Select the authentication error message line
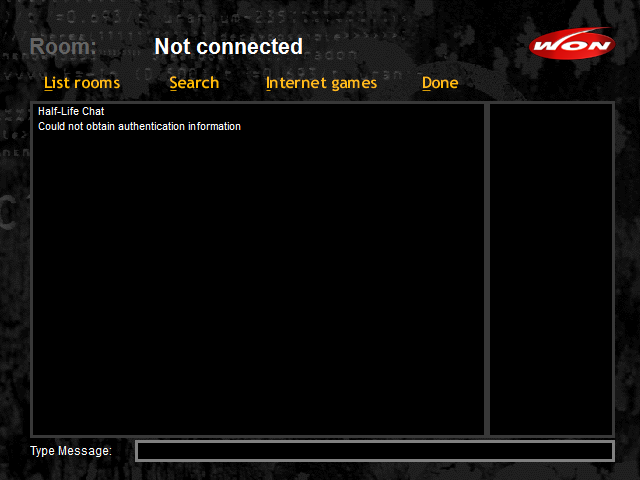This screenshot has height=480, width=640. pyautogui.click(x=139, y=126)
